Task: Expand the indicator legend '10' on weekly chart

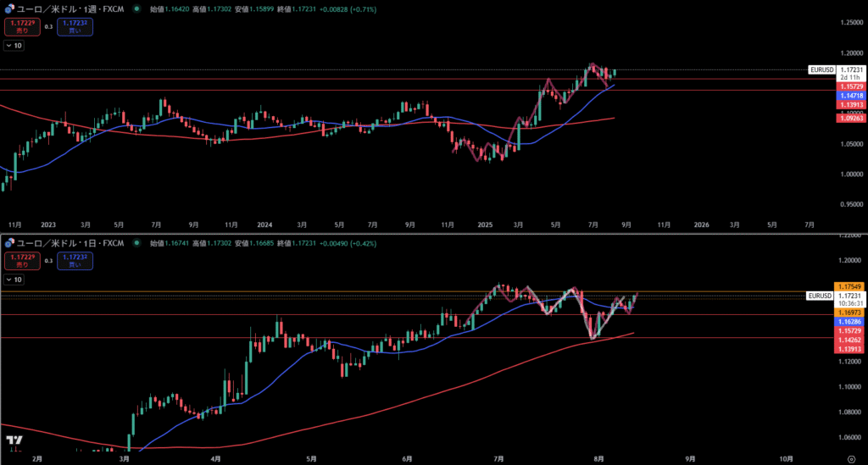Action: pyautogui.click(x=14, y=46)
